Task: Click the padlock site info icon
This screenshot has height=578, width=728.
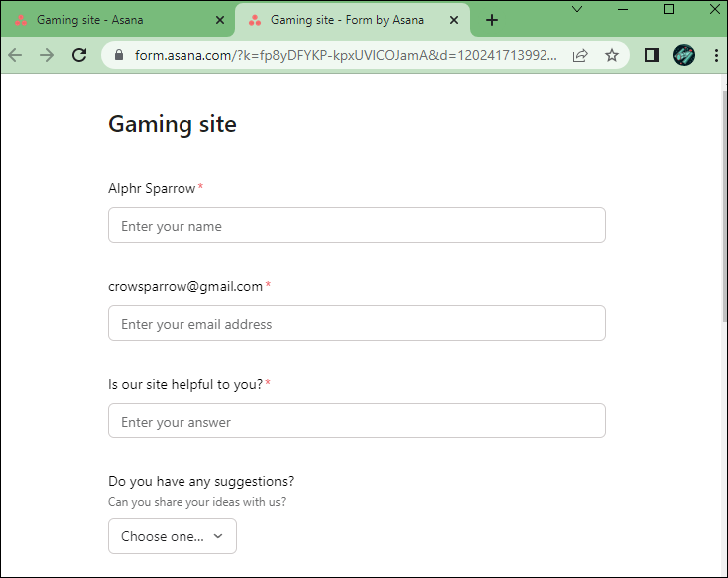Action: (x=118, y=56)
